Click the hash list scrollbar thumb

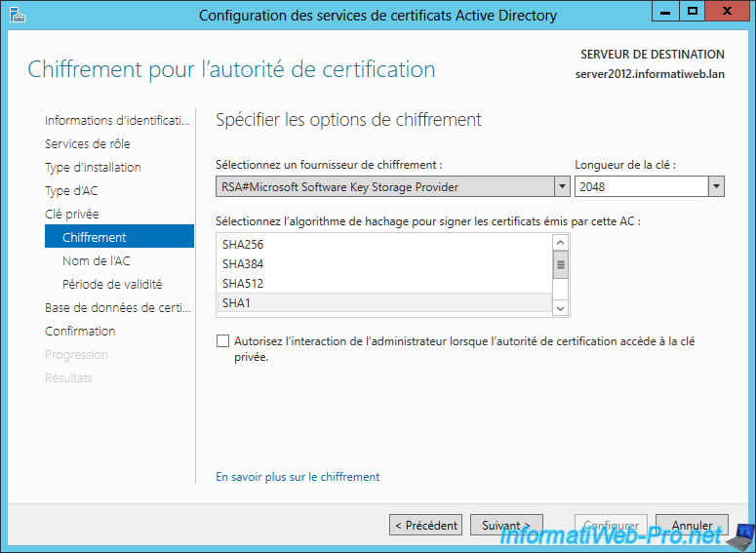560,264
